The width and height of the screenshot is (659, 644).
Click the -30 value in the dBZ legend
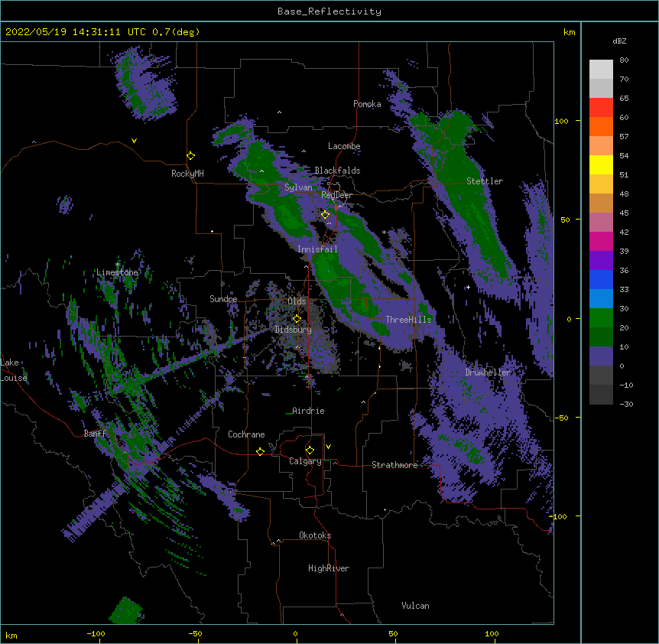[x=626, y=404]
